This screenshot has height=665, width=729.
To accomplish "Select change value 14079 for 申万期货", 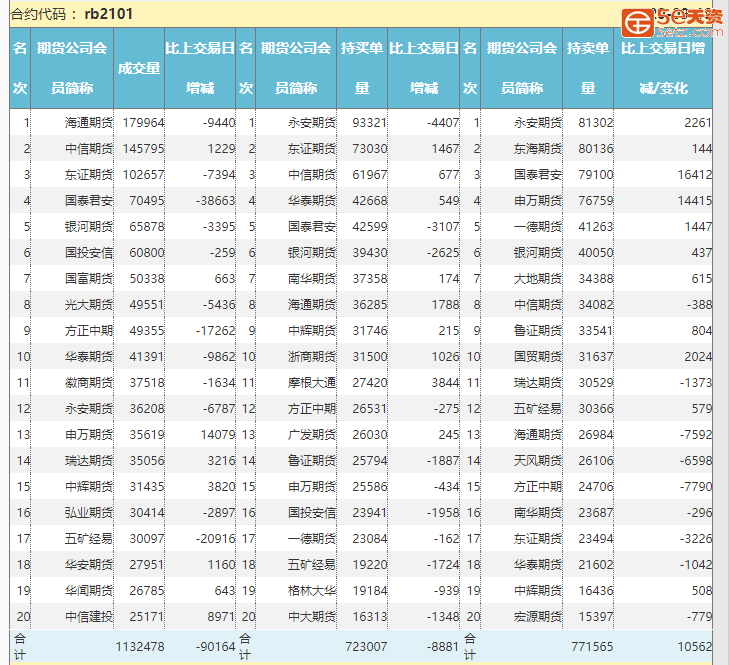I will [218, 435].
